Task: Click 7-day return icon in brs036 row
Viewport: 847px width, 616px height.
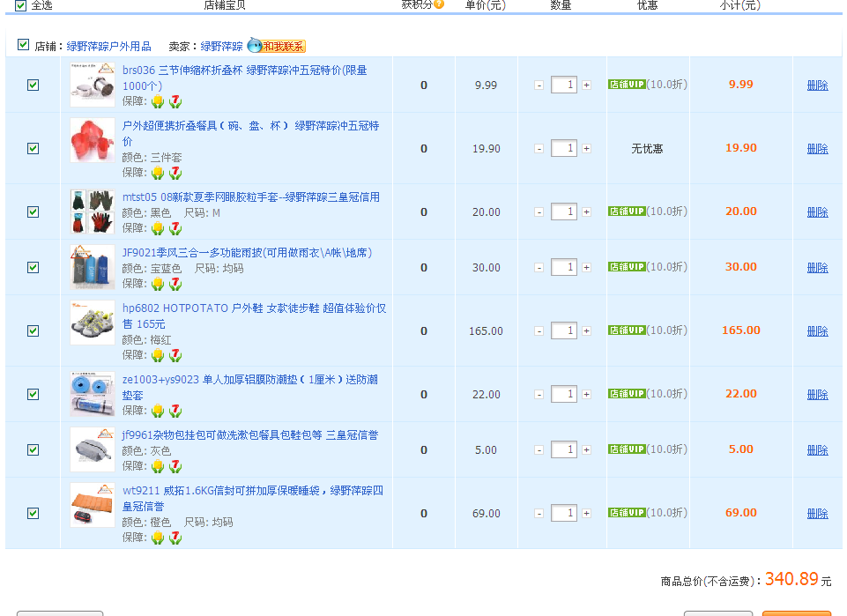Action: 175,101
